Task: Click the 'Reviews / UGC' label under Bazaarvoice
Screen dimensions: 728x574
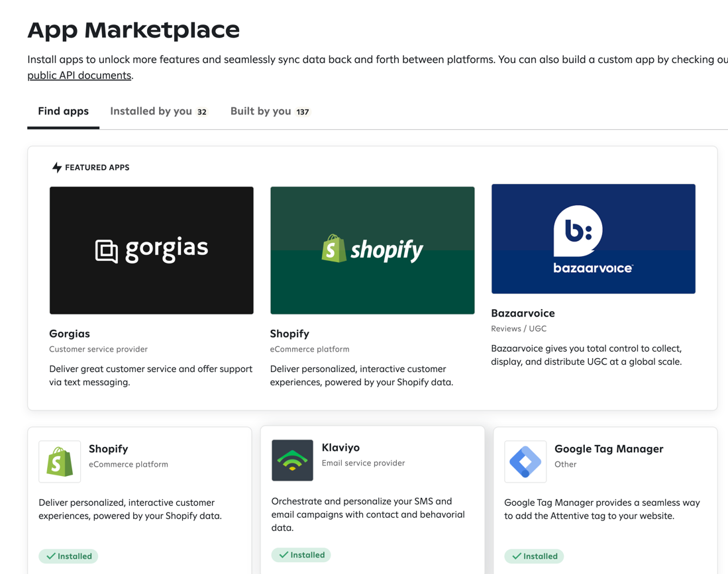Action: tap(519, 328)
